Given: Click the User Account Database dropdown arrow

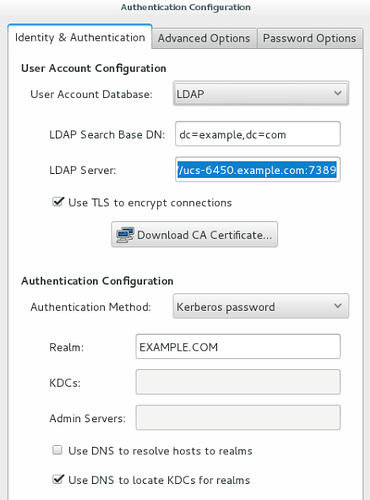Looking at the screenshot, I should 338,93.
